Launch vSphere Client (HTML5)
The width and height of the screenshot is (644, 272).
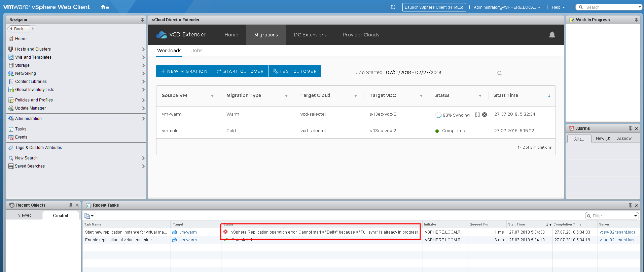click(x=434, y=7)
